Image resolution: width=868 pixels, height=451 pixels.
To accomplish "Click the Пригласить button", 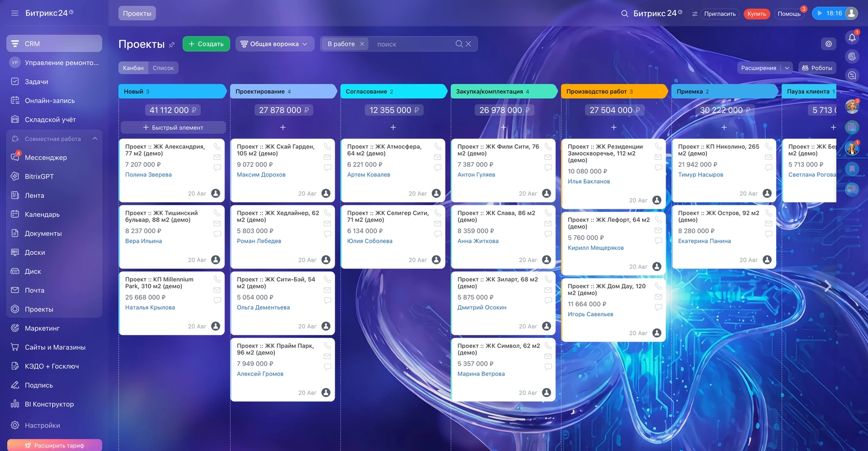I will point(720,14).
